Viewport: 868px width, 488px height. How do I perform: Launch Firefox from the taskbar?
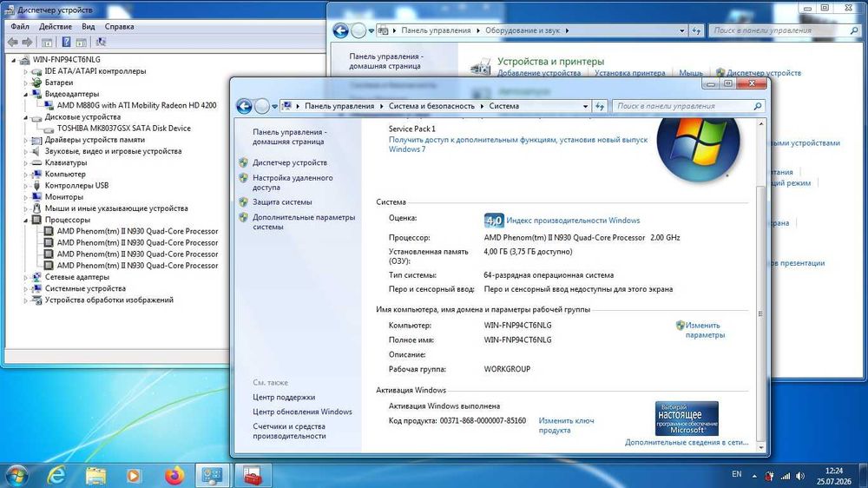coord(174,475)
